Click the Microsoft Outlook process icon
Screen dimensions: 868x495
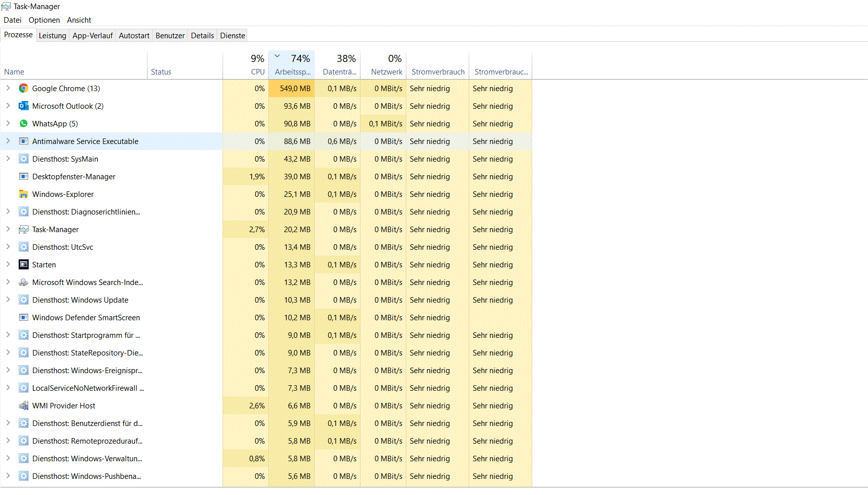24,106
